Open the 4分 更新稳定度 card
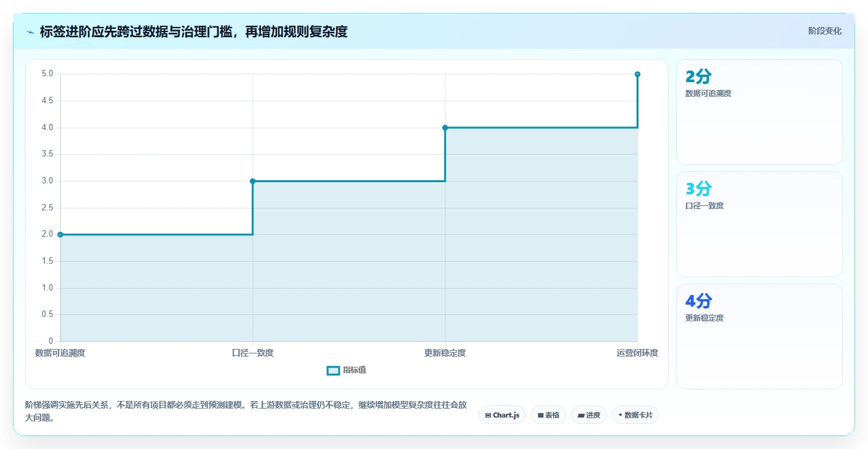This screenshot has width=868, height=449. tap(760, 336)
